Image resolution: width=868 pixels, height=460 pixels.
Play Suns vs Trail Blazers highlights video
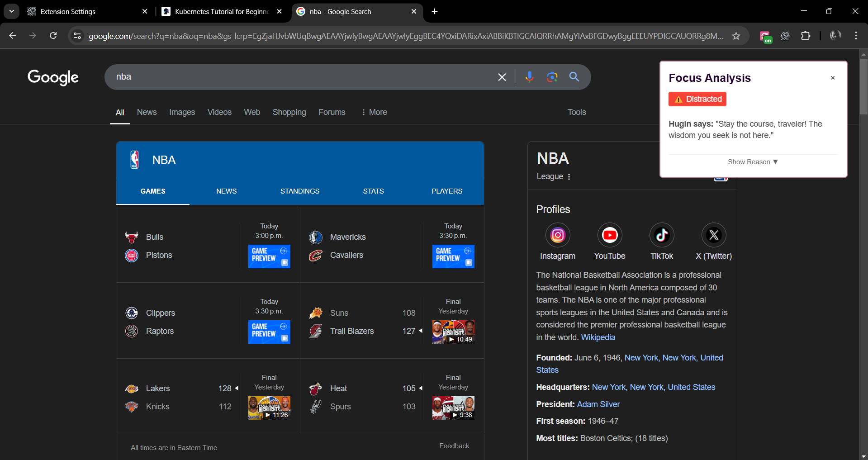tap(453, 332)
